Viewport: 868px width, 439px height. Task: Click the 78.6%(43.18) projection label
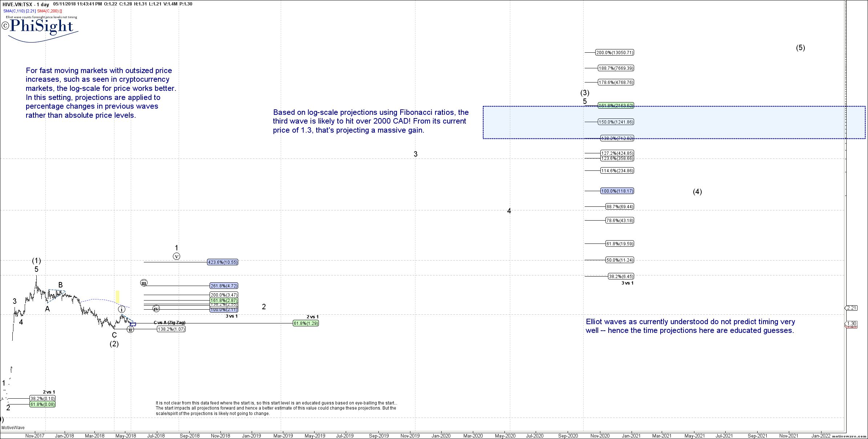coord(620,221)
